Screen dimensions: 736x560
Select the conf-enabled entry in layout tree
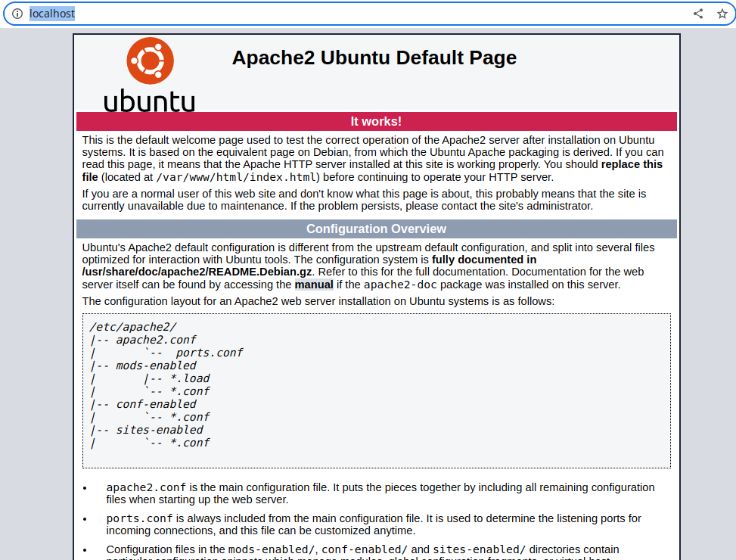[156, 404]
